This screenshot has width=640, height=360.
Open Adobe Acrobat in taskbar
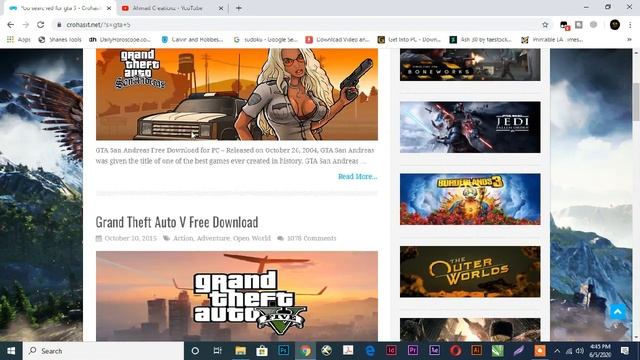(x=348, y=351)
